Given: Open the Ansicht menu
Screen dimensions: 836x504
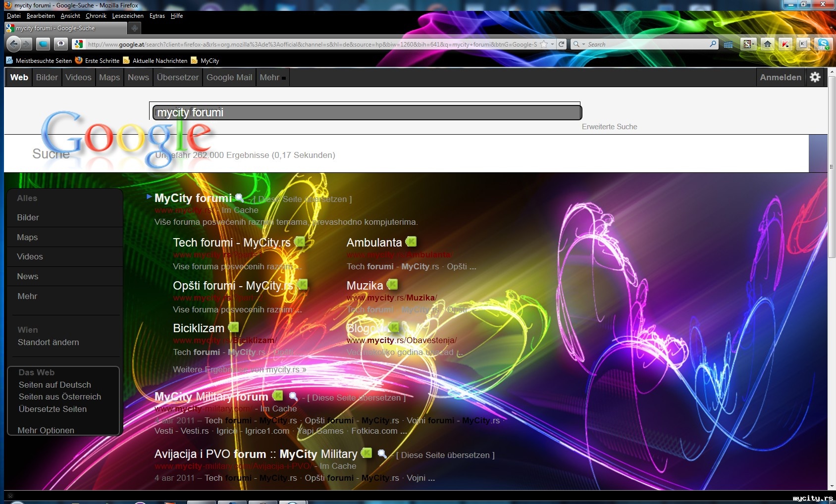Looking at the screenshot, I should (70, 16).
